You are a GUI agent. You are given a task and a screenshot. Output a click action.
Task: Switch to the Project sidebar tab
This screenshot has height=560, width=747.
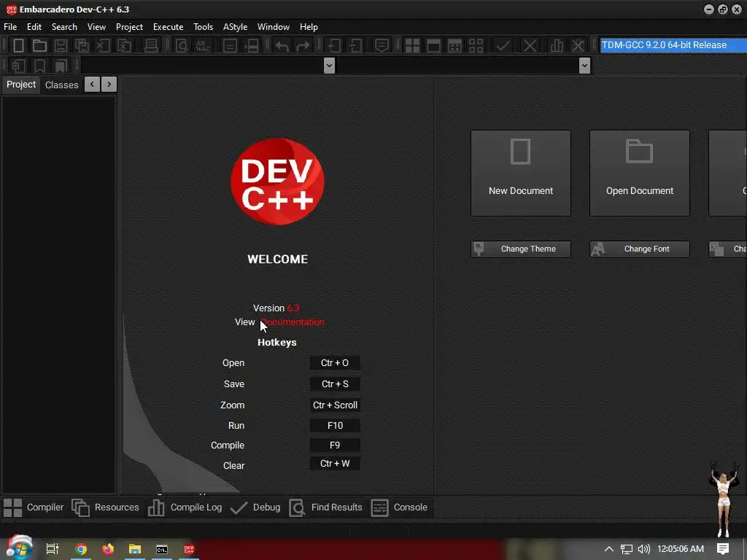pyautogui.click(x=21, y=85)
